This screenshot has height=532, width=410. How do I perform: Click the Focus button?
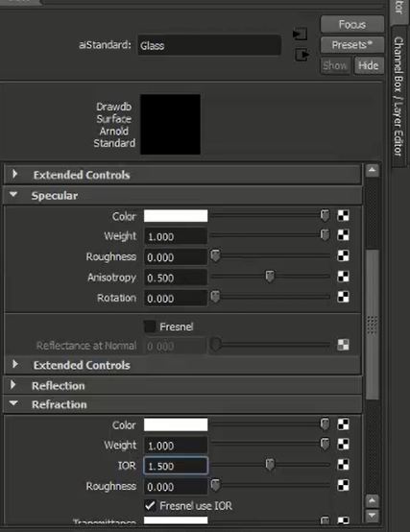point(352,24)
